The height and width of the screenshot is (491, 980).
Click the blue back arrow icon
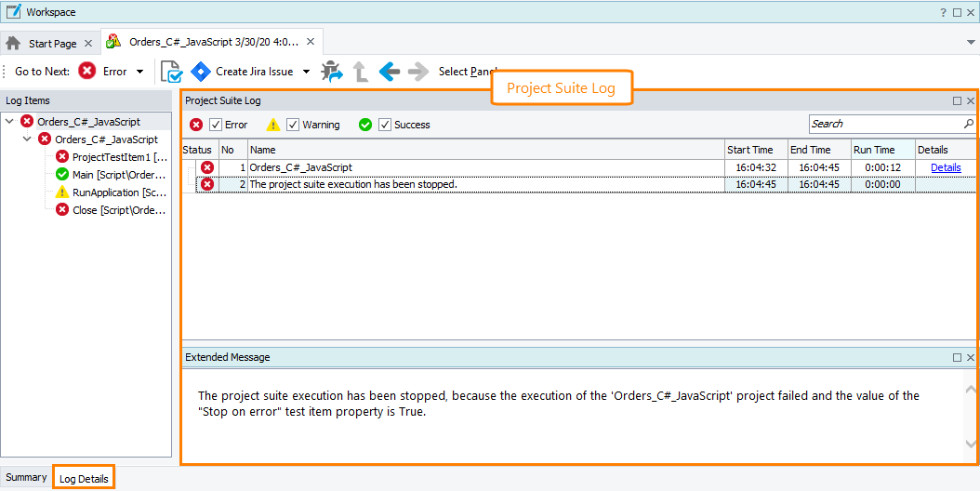click(x=390, y=72)
